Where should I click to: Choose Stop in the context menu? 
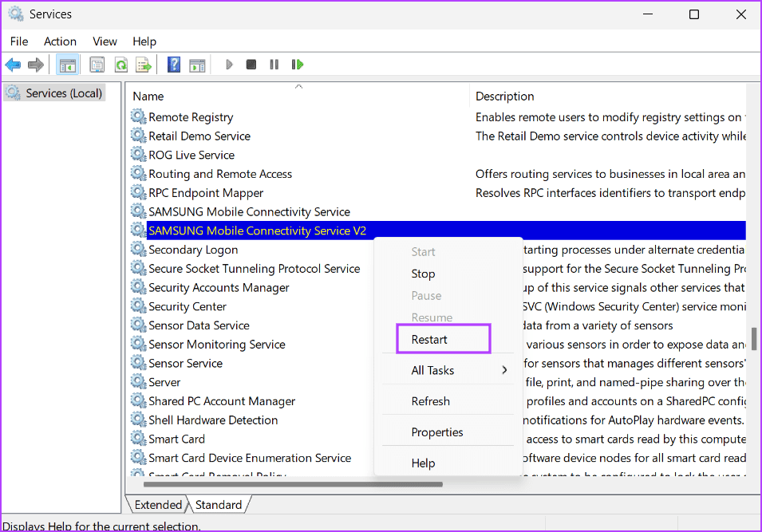(x=423, y=274)
